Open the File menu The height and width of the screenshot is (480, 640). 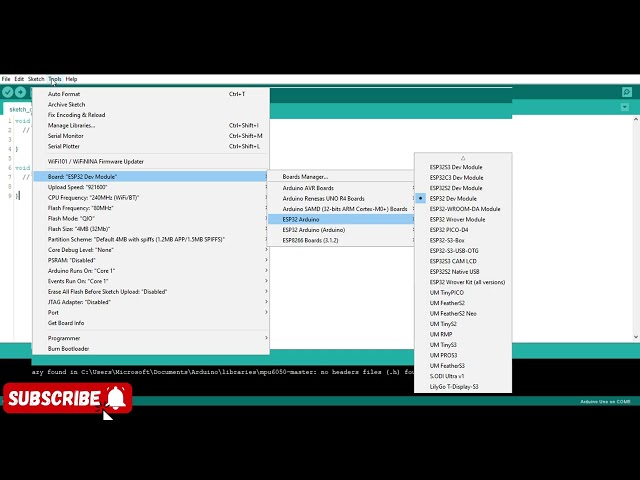6,79
